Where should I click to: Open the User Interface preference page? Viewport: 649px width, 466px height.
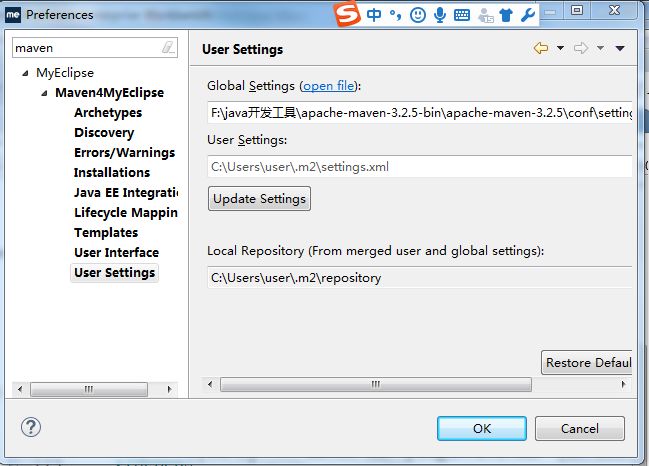[116, 252]
